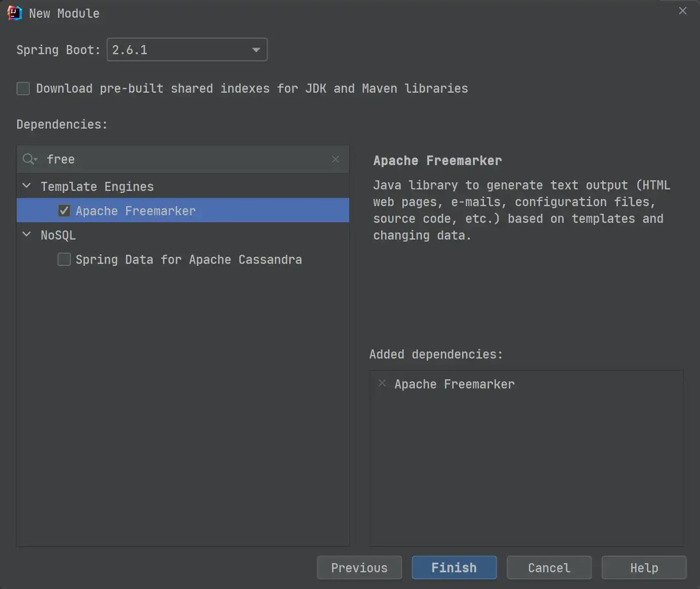Screen dimensions: 700x589
Task: Clear the 'free' search text with X
Action: 335,160
